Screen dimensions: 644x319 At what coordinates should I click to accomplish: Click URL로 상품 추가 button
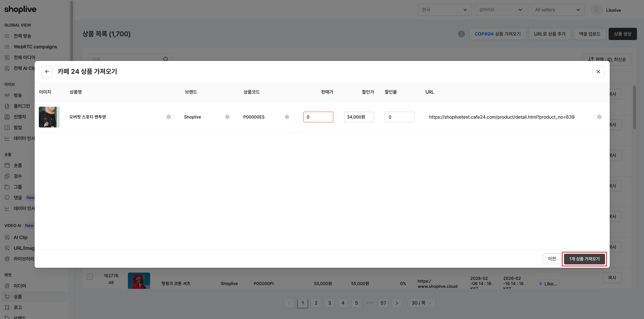(x=550, y=34)
